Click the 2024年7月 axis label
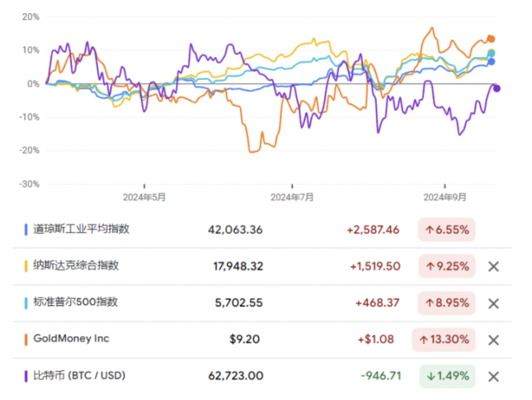The height and width of the screenshot is (400, 532). (292, 198)
